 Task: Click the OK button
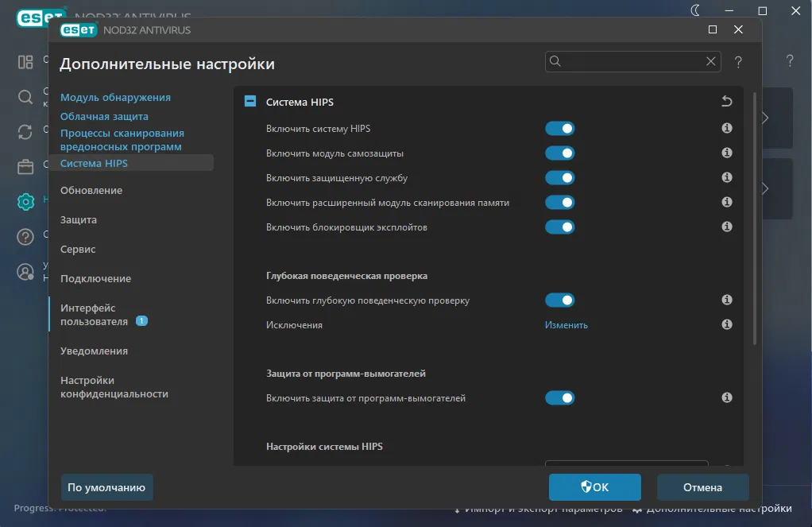(x=594, y=487)
